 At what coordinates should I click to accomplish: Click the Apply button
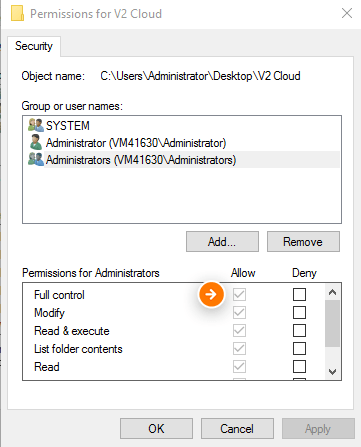tap(318, 428)
